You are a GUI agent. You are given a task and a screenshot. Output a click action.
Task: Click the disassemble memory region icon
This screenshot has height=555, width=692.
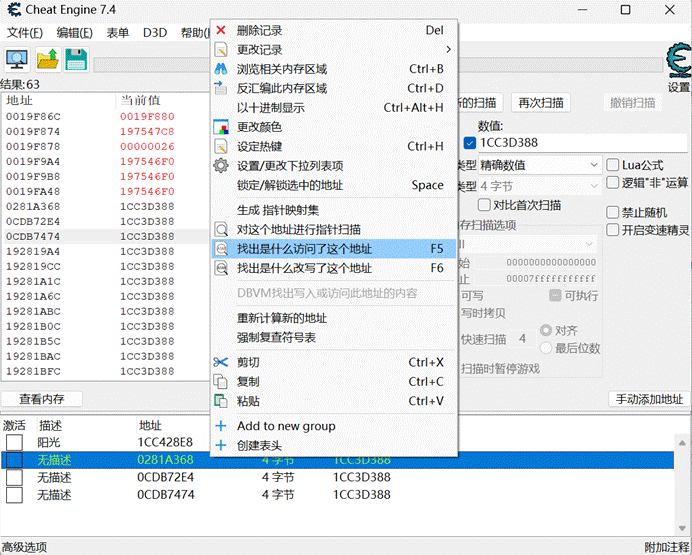pyautogui.click(x=221, y=88)
